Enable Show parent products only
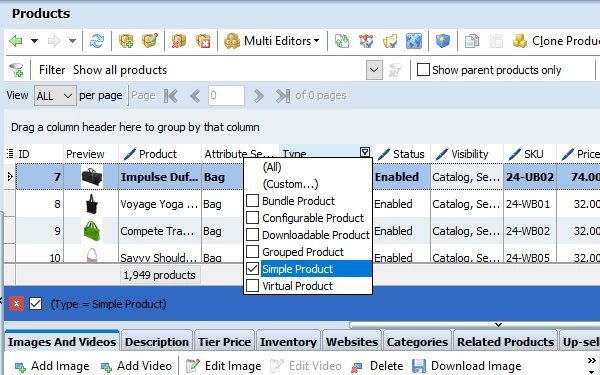 tap(423, 70)
